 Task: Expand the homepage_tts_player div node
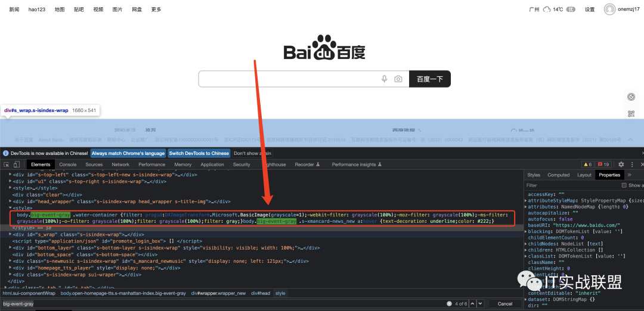(11, 268)
